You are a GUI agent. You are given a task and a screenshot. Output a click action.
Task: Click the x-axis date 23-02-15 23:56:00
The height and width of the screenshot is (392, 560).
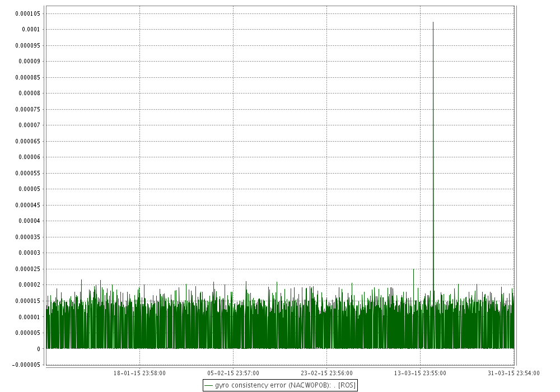coord(327,373)
